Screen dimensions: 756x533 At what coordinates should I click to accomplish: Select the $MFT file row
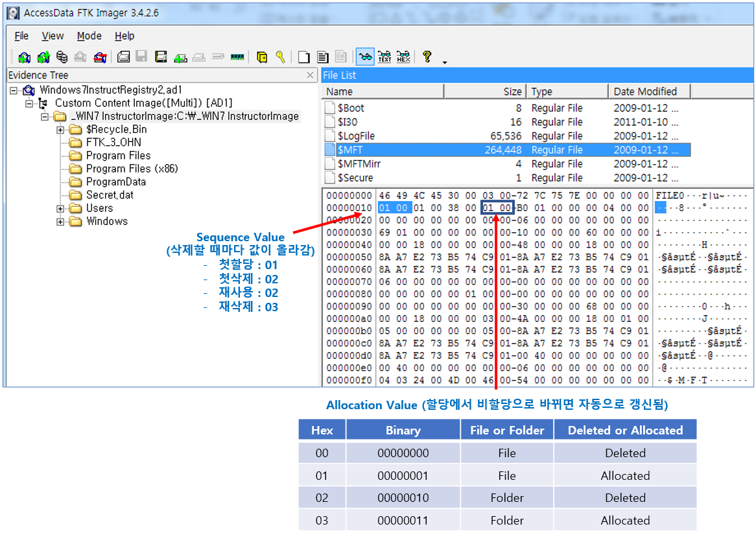pyautogui.click(x=507, y=150)
